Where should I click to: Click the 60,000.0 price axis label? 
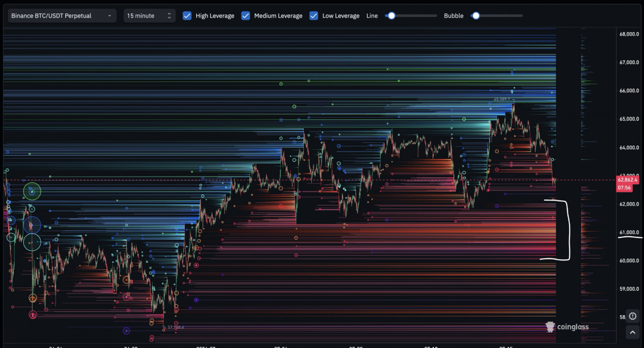[x=629, y=260]
